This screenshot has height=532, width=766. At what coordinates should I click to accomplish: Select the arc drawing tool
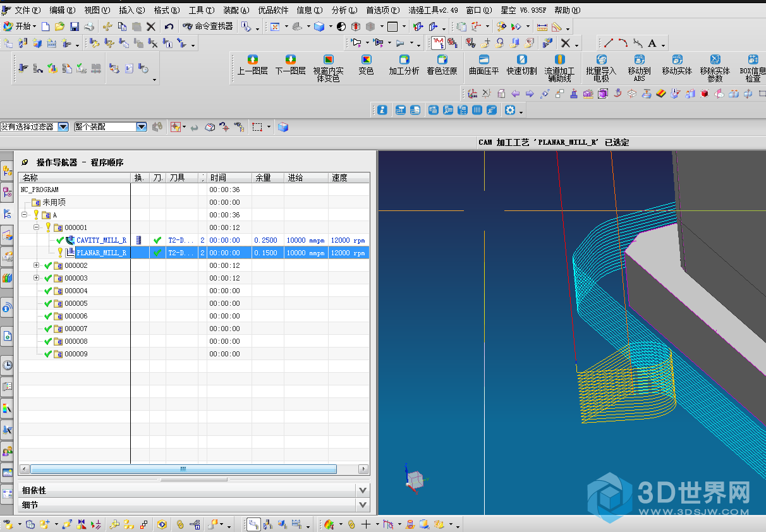pos(623,44)
